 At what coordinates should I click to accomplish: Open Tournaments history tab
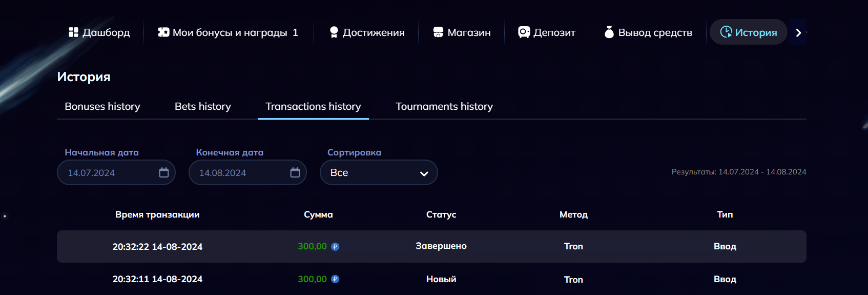click(x=444, y=106)
